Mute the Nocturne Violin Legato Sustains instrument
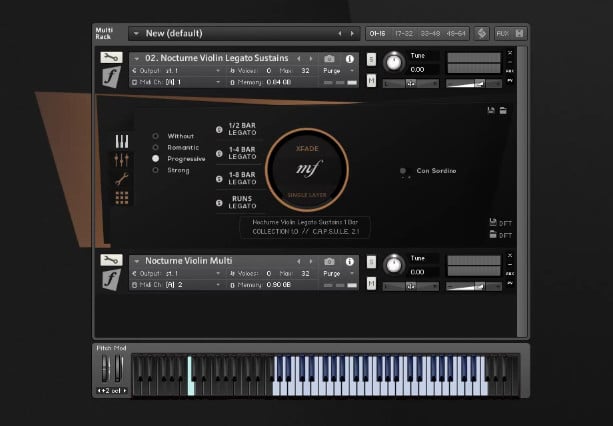This screenshot has width=613, height=426. tap(371, 81)
